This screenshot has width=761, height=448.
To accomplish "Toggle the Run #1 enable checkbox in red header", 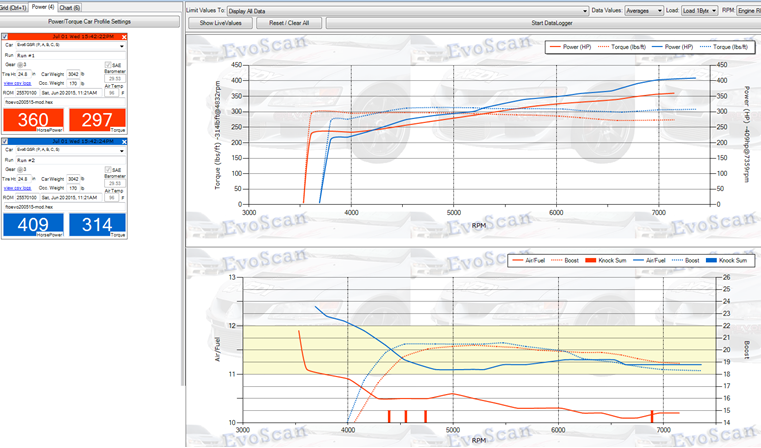I will (6, 37).
